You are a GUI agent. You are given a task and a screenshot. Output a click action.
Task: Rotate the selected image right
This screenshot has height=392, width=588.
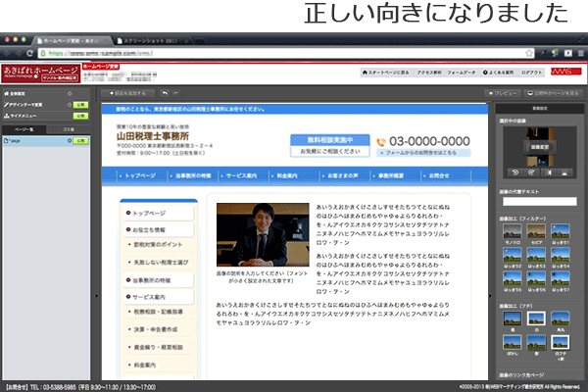pyautogui.click(x=529, y=172)
